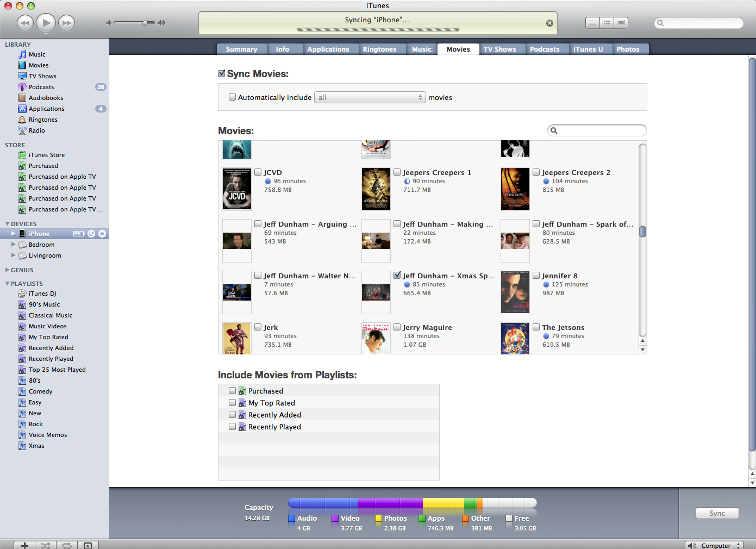This screenshot has height=549, width=756.
Task: Open the Podcasts tab
Action: tap(545, 49)
